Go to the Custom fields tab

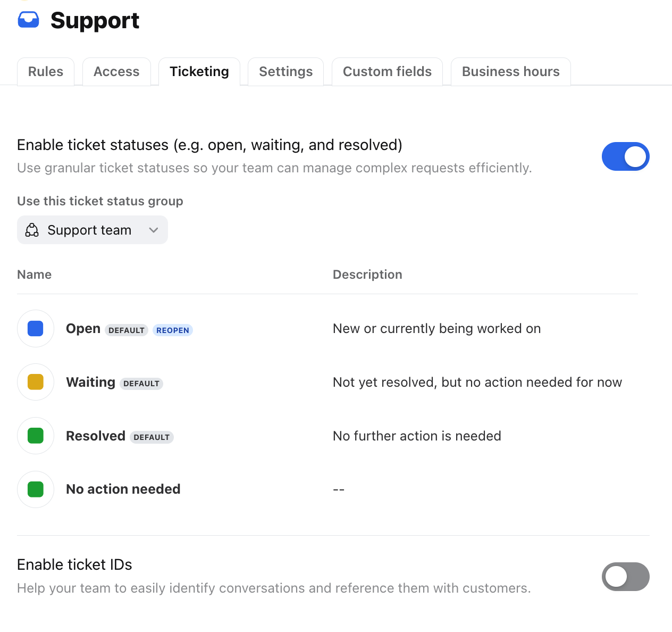pyautogui.click(x=387, y=71)
